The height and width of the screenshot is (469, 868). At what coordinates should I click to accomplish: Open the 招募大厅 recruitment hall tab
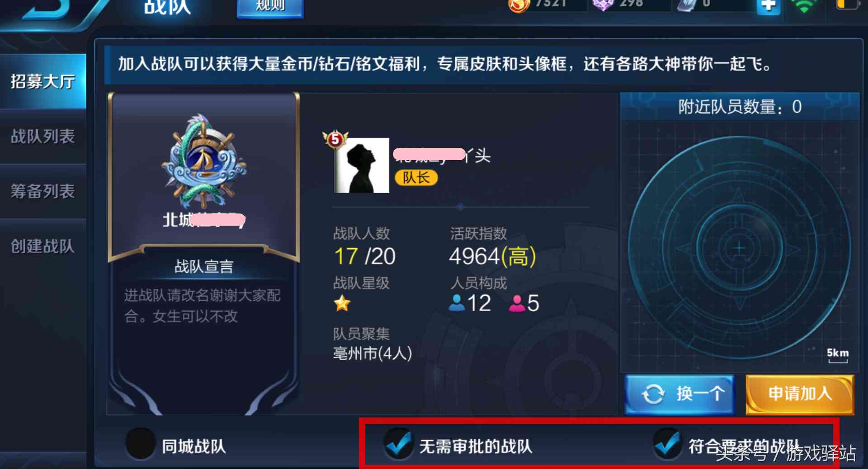[x=43, y=81]
